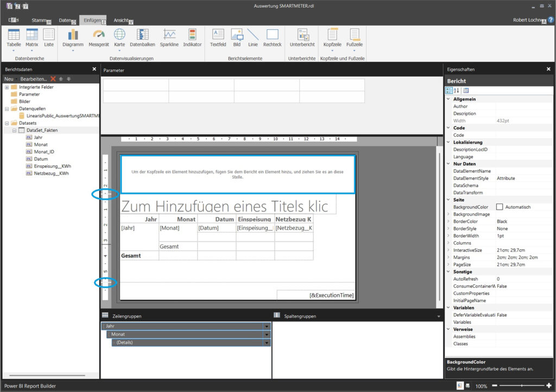Collapse the Datasets tree node
556x392 pixels.
(x=7, y=123)
